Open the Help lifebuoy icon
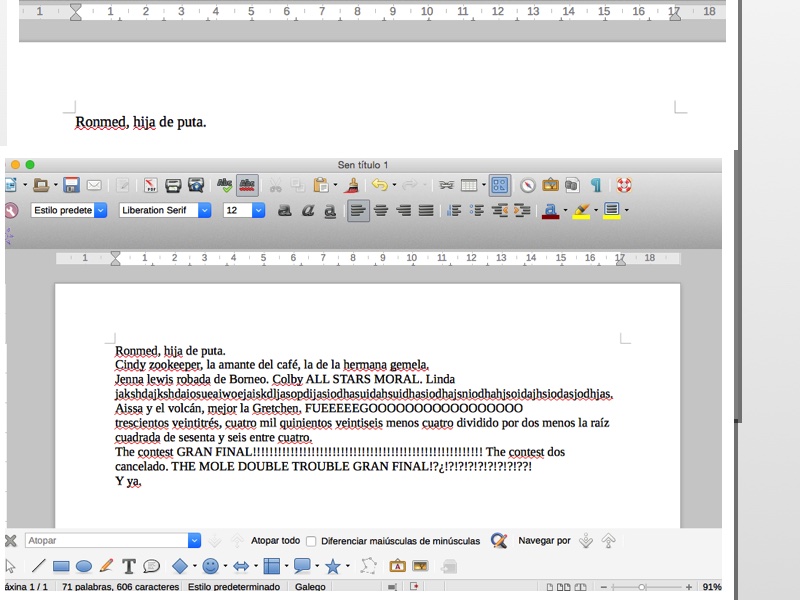 pyautogui.click(x=623, y=185)
